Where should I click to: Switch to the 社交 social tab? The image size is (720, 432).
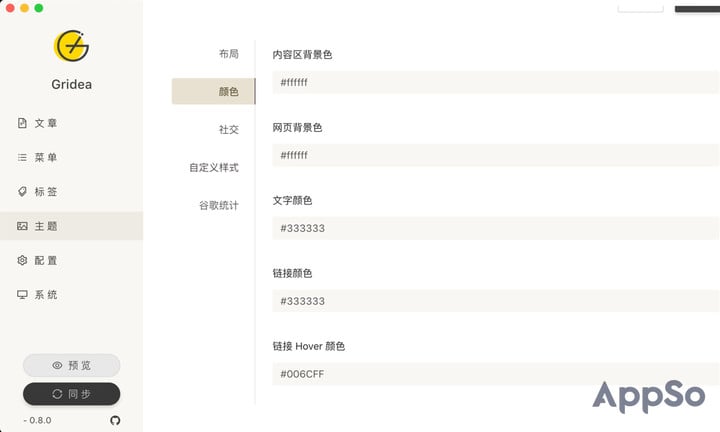point(228,129)
